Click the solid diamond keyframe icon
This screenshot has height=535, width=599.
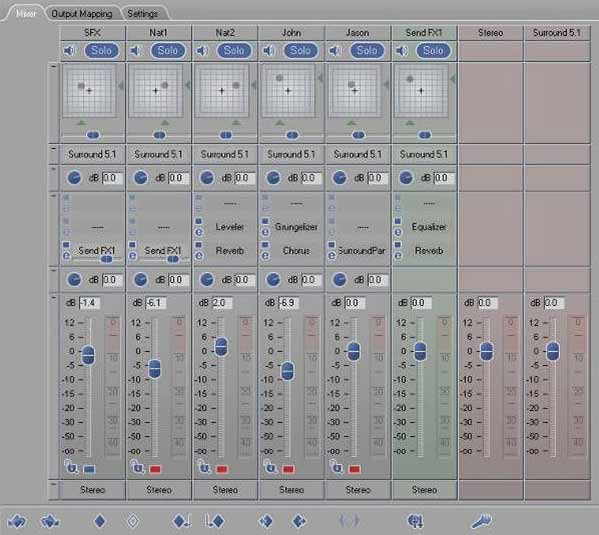coord(100,521)
